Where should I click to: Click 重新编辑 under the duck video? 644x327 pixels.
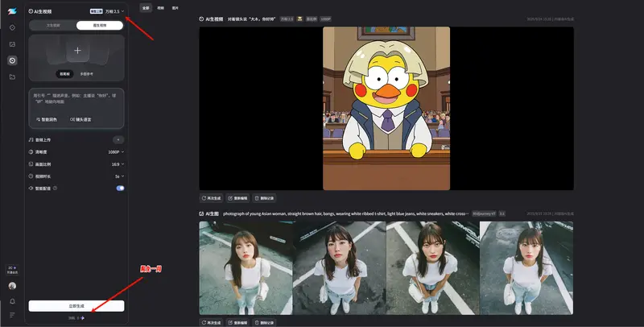(237, 198)
